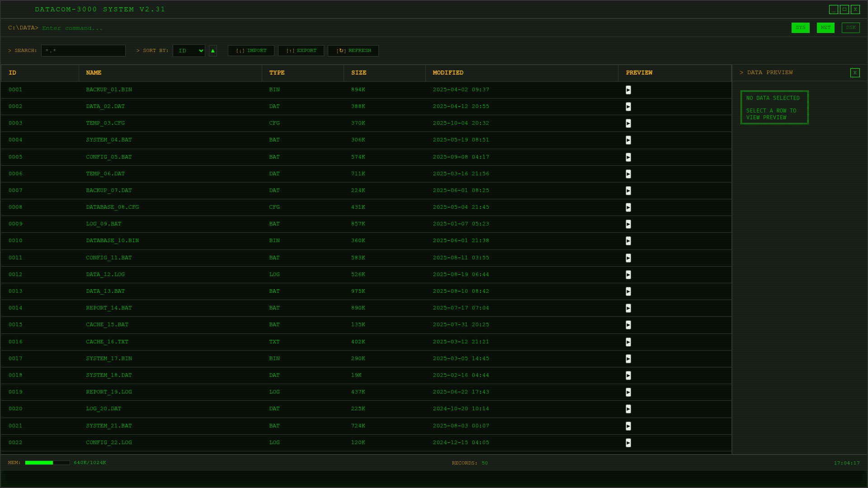Toggle the NET status indicator
868x488 pixels.
pyautogui.click(x=825, y=28)
